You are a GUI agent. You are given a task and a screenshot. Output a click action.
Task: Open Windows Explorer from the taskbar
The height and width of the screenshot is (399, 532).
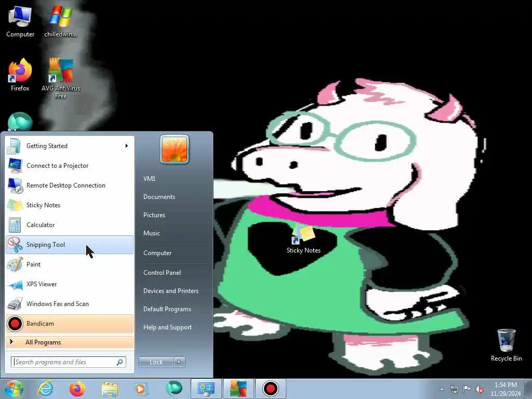pos(110,389)
